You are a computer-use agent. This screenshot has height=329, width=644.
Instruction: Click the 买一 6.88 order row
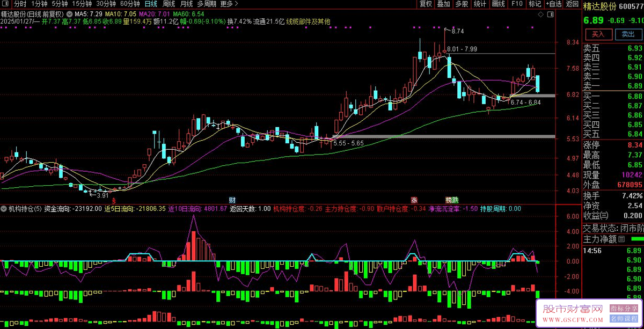pos(613,96)
